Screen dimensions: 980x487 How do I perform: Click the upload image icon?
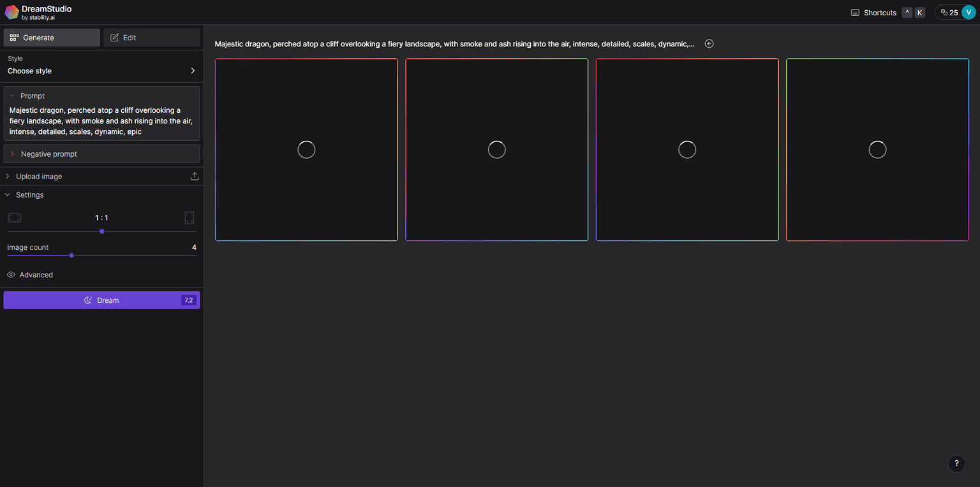(195, 176)
